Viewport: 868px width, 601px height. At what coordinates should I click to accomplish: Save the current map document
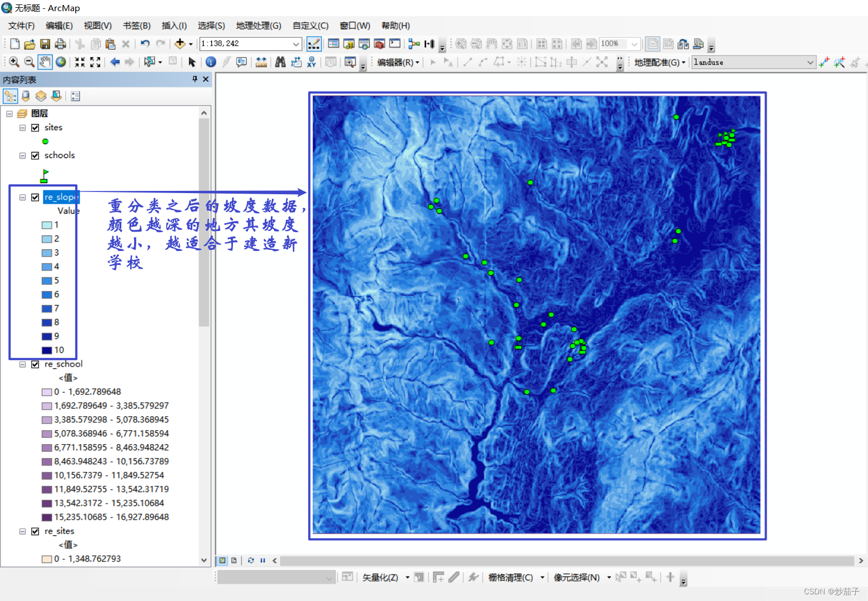[45, 44]
